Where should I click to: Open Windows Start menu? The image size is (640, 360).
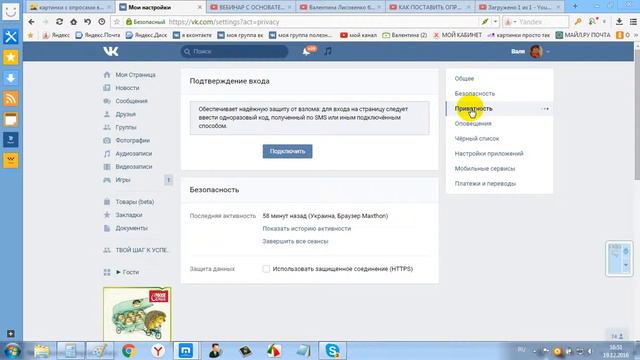13,351
